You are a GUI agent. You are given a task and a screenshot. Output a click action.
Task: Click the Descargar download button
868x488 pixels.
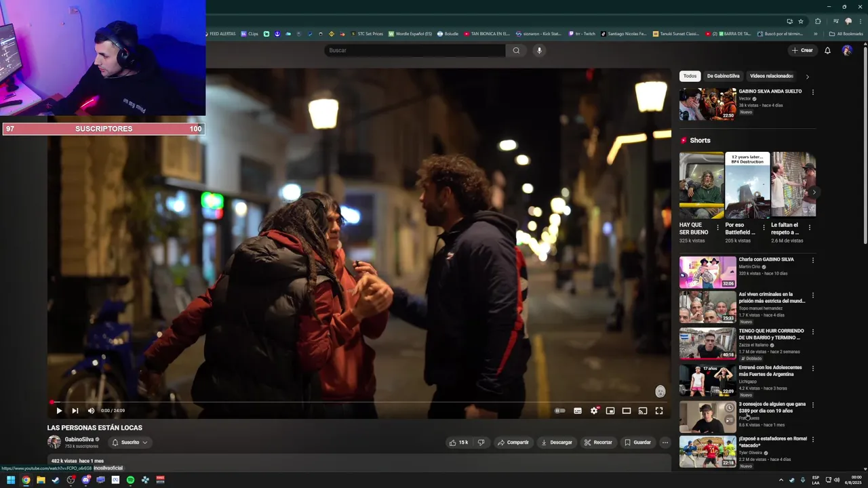[557, 443]
